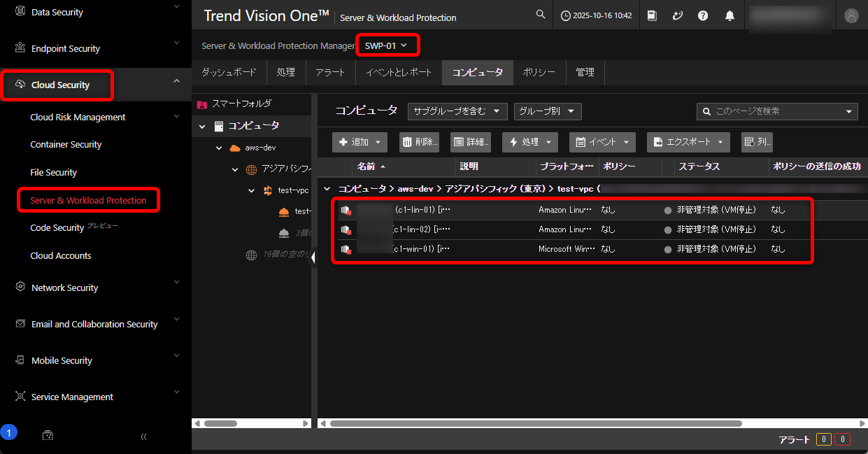Collapse the アジアパシフィック tree node

[x=235, y=170]
